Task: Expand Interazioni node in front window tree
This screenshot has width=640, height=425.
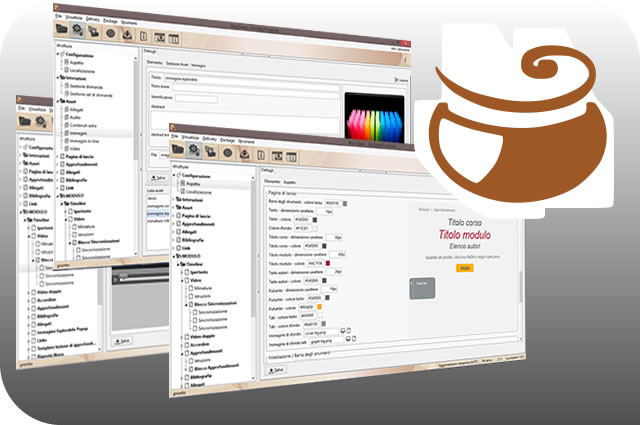Action: pyautogui.click(x=174, y=199)
